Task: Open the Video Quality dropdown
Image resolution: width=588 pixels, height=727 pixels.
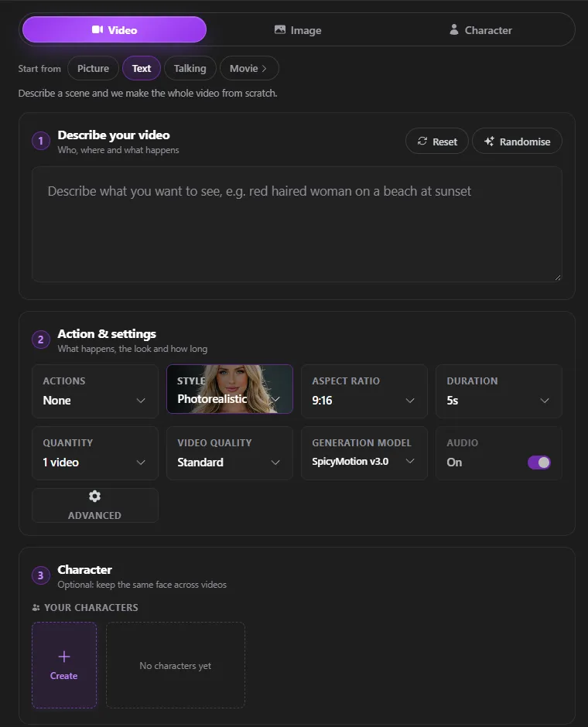Action: pyautogui.click(x=230, y=453)
